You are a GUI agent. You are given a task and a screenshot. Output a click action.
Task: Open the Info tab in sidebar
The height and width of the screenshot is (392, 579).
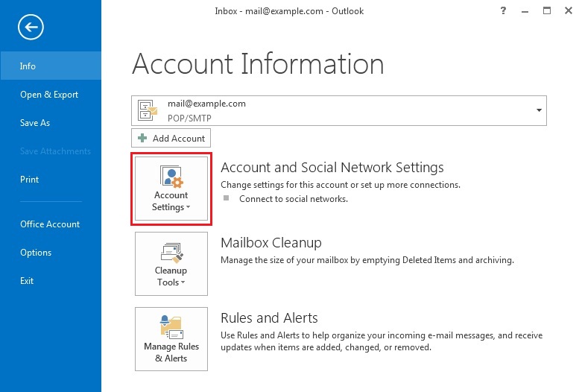(x=51, y=66)
